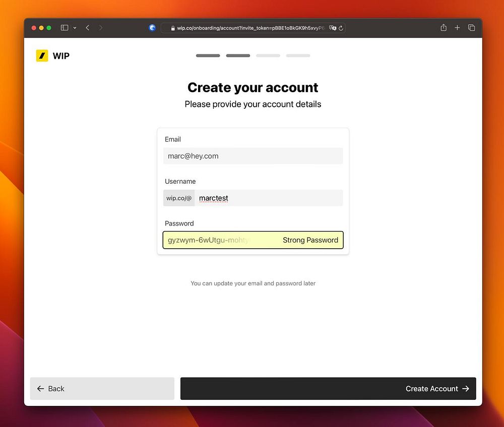Click the third progress step bar
The height and width of the screenshot is (427, 504).
click(268, 55)
